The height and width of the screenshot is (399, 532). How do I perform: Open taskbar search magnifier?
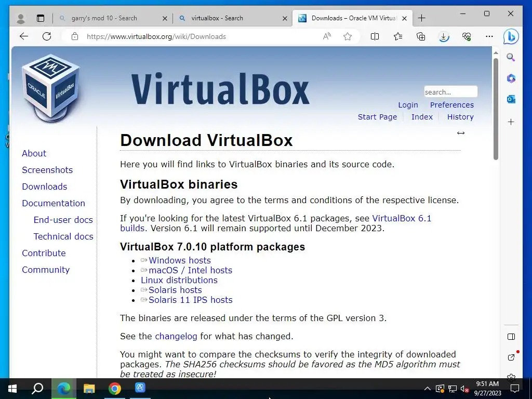click(37, 388)
